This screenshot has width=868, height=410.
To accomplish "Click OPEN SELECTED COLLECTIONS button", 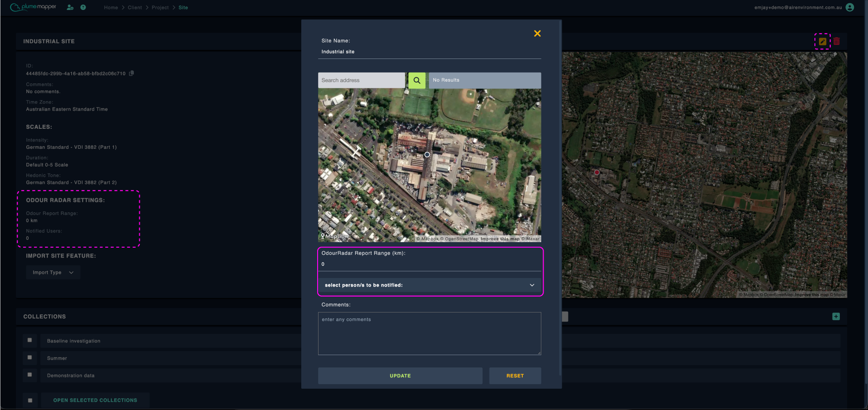I will [x=95, y=400].
